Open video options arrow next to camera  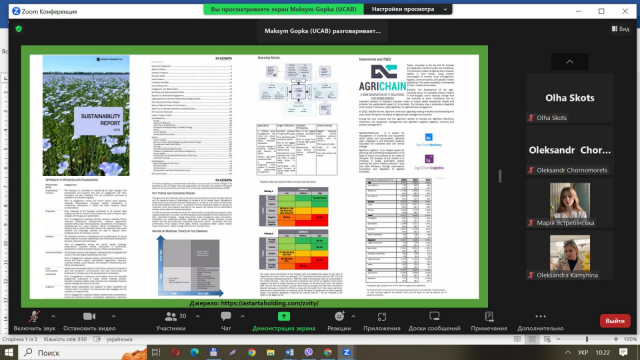click(113, 316)
